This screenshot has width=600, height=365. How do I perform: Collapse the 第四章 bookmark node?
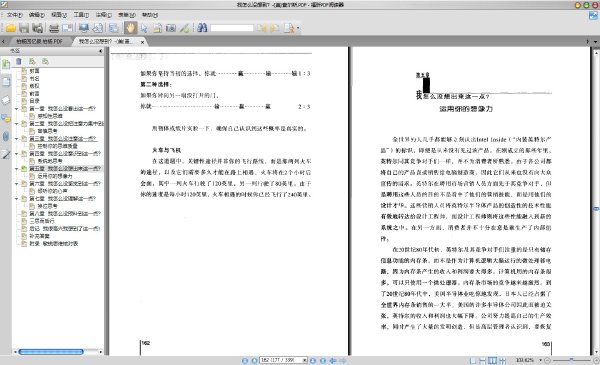[x=16, y=153]
